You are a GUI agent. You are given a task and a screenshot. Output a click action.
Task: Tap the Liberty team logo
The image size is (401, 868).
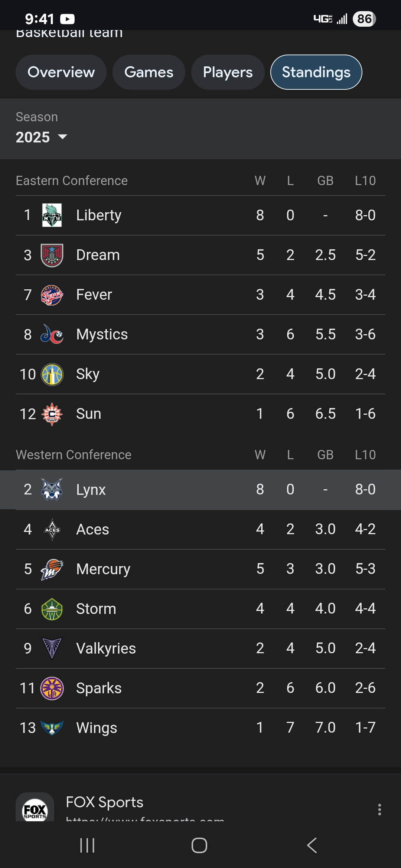(52, 215)
